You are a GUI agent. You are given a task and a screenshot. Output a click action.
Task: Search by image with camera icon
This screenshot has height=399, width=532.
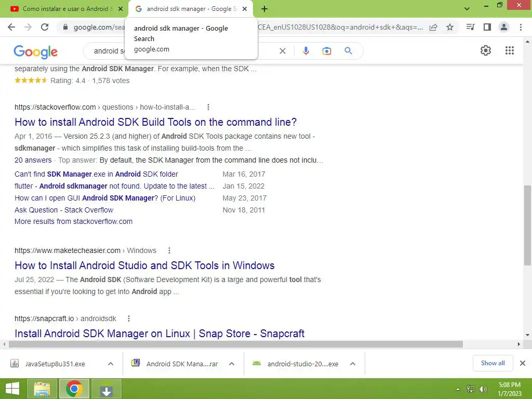(326, 51)
